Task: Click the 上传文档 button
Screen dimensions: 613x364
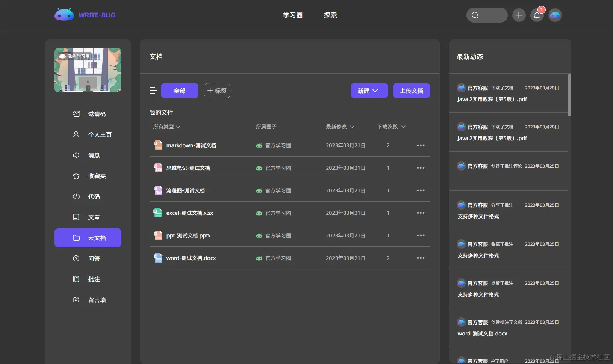Action: [x=412, y=91]
